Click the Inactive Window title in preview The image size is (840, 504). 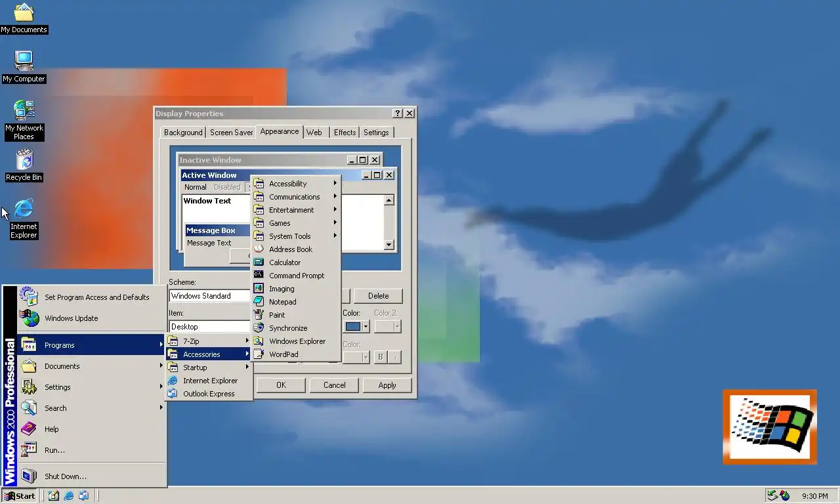[210, 160]
